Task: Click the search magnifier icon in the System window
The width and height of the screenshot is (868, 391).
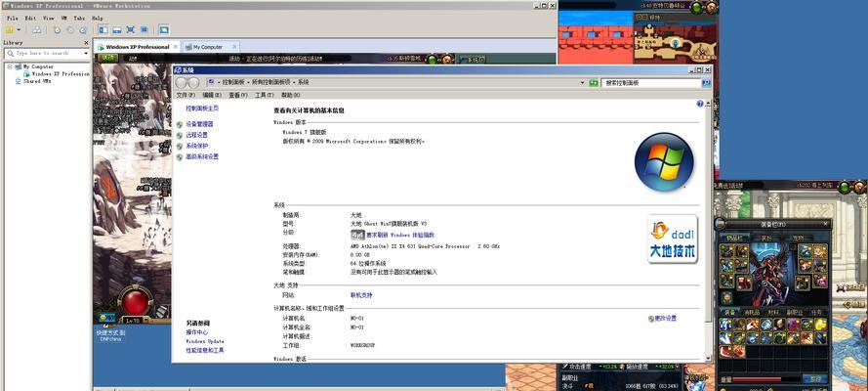Action: (x=706, y=82)
